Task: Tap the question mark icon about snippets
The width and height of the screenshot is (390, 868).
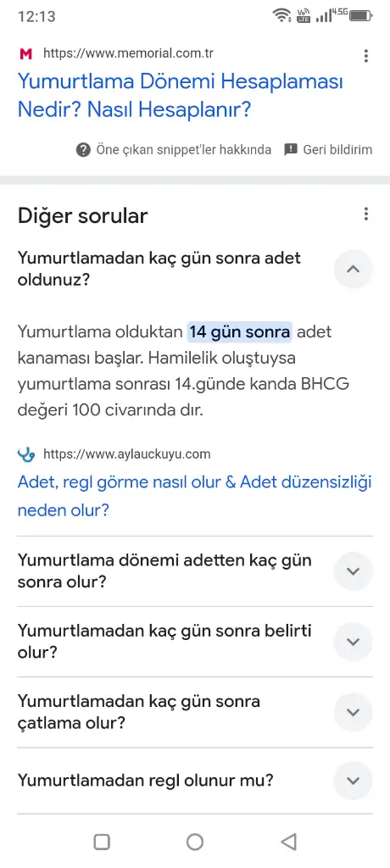Action: (x=83, y=149)
